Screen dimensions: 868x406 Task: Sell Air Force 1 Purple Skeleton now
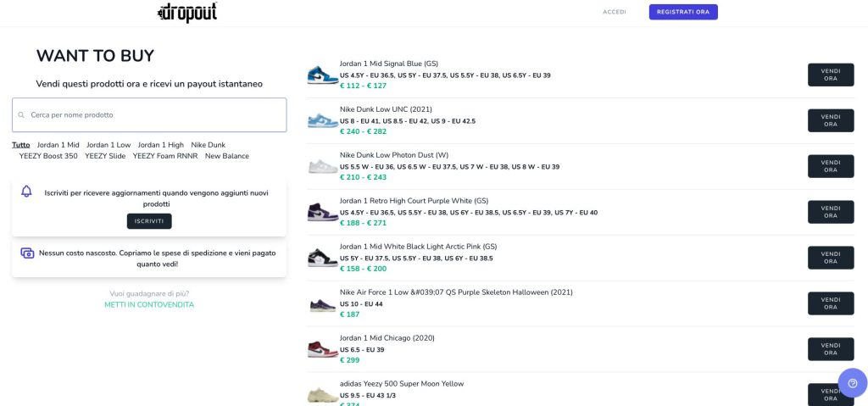tap(831, 303)
